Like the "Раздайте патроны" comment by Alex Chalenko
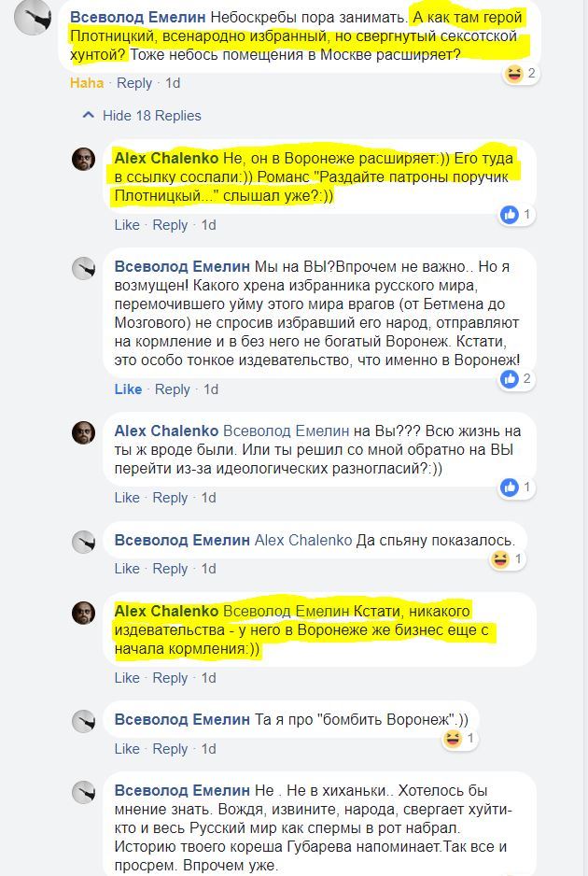 (x=127, y=225)
